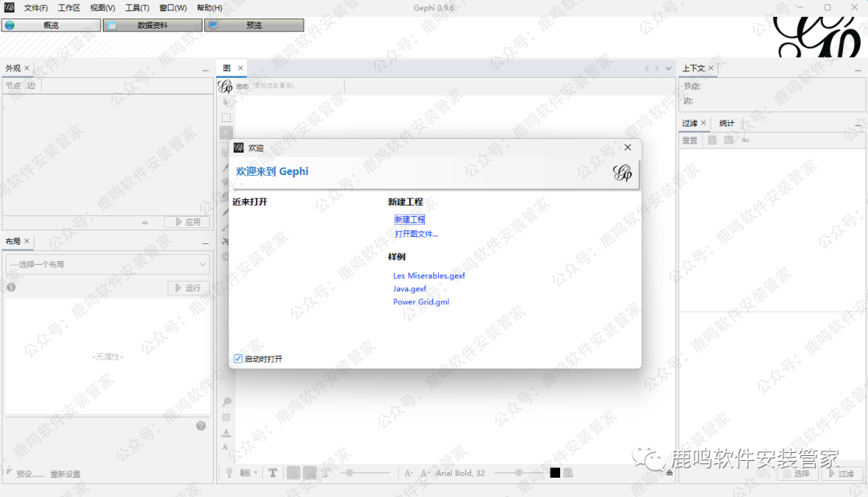Open the screenshot options dropdown arrow

point(256,473)
